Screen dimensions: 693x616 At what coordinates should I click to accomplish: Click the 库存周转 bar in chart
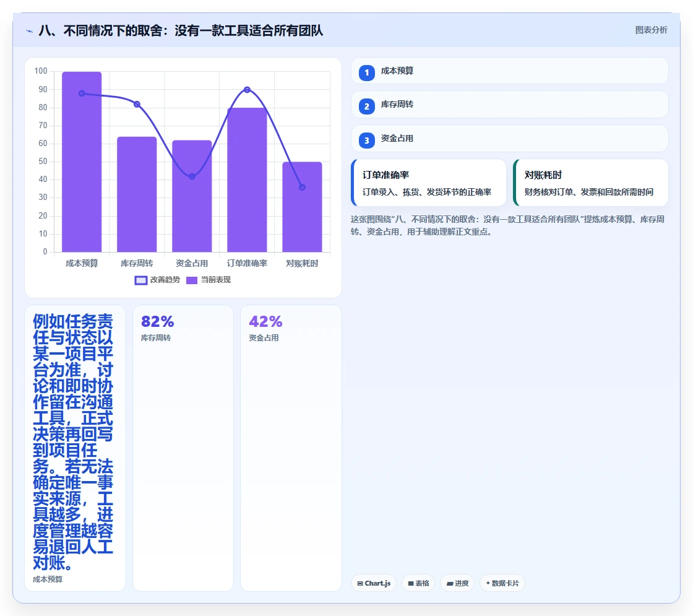point(137,194)
